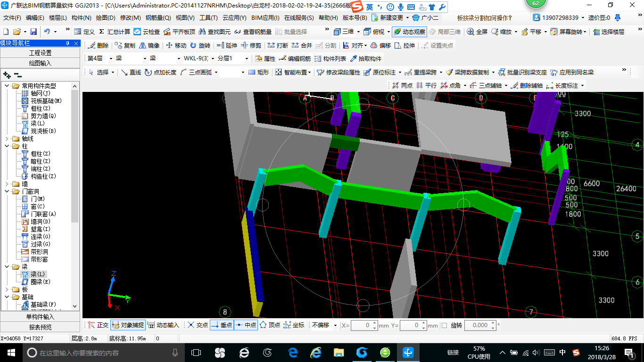Choose the 移动 (move) tool
This screenshot has width=644, height=362.
click(176, 46)
